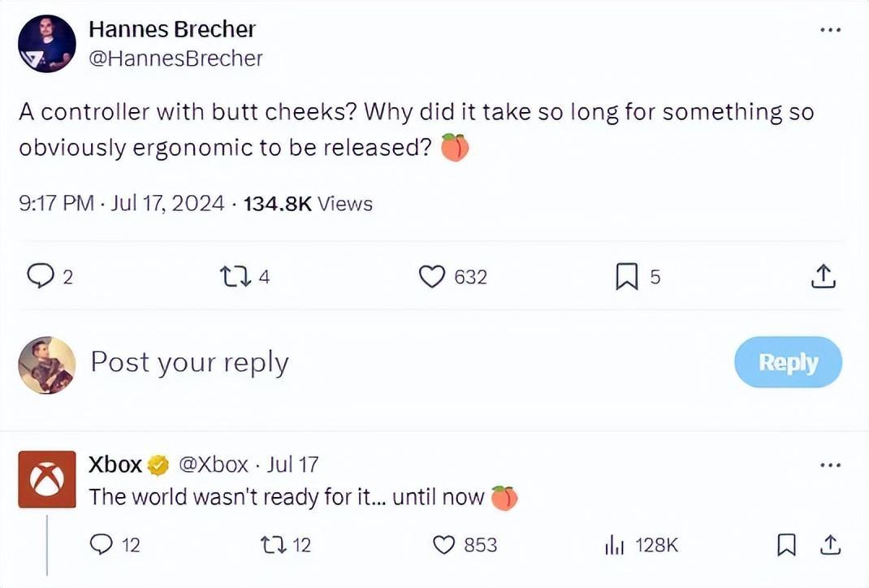The height and width of the screenshot is (588, 869).
Task: Like the Xbox reply
Action: 443,545
